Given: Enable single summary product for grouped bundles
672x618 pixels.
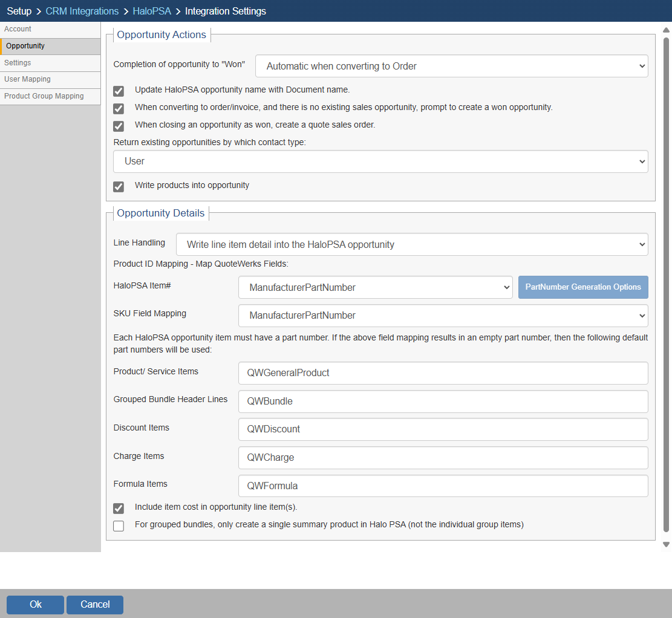Looking at the screenshot, I should tap(119, 525).
